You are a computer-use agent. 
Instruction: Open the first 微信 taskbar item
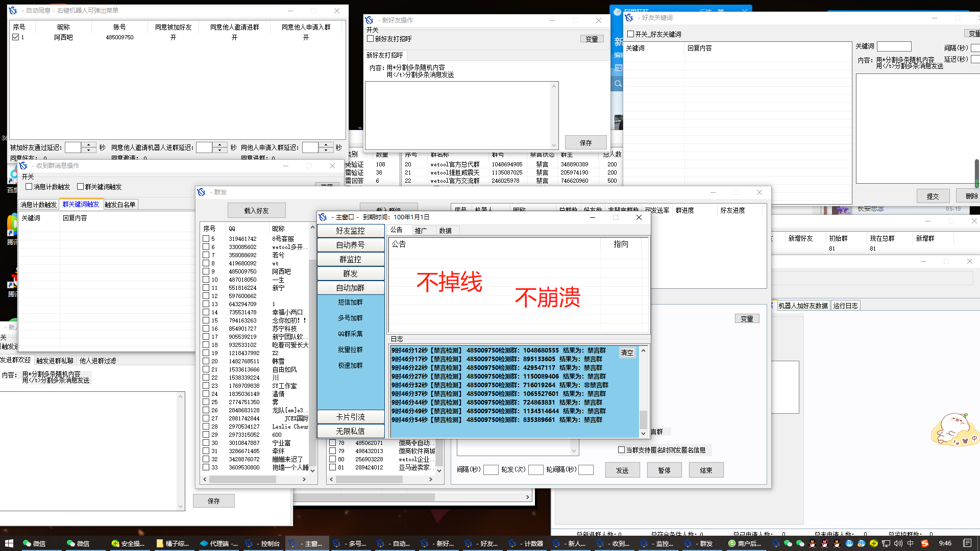[x=34, y=543]
